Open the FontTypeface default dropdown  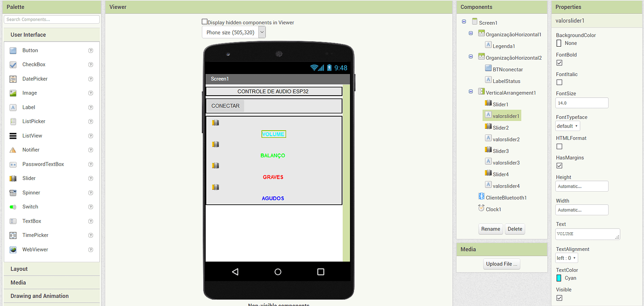tap(567, 126)
